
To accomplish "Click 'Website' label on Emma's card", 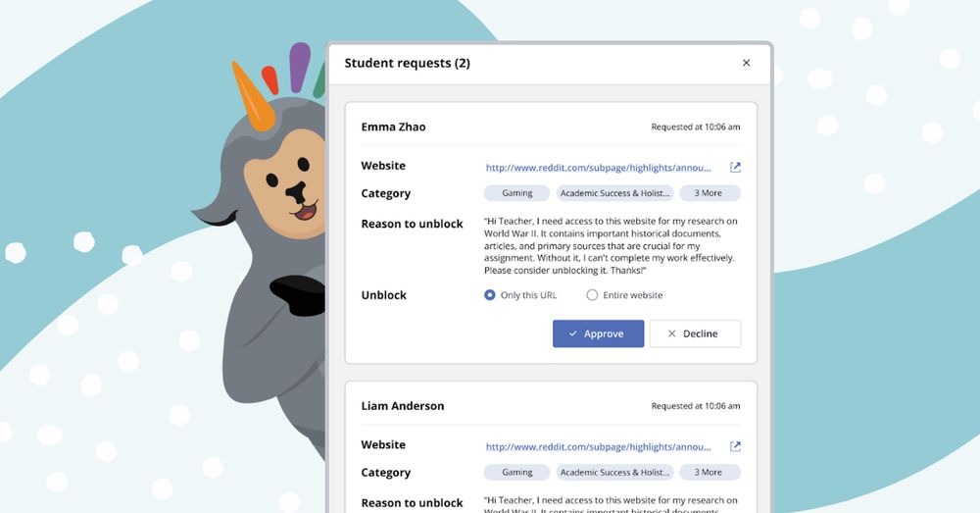I will click(x=383, y=166).
